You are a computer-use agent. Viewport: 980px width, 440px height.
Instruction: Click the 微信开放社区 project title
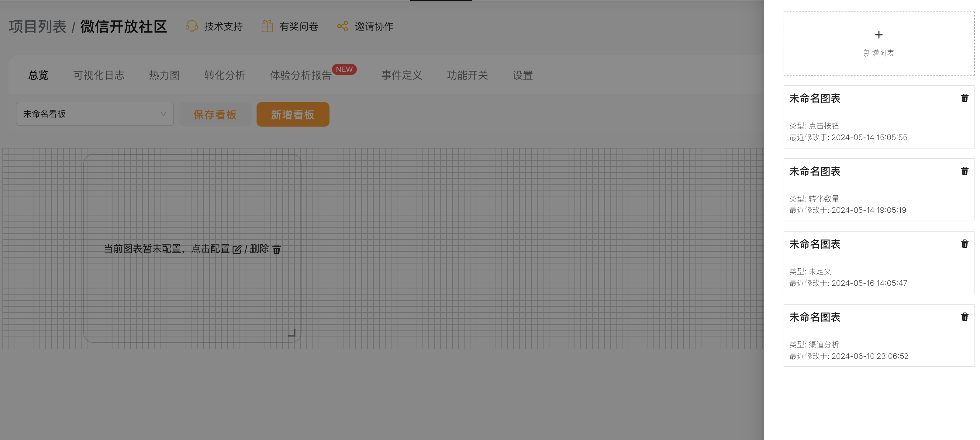[124, 27]
